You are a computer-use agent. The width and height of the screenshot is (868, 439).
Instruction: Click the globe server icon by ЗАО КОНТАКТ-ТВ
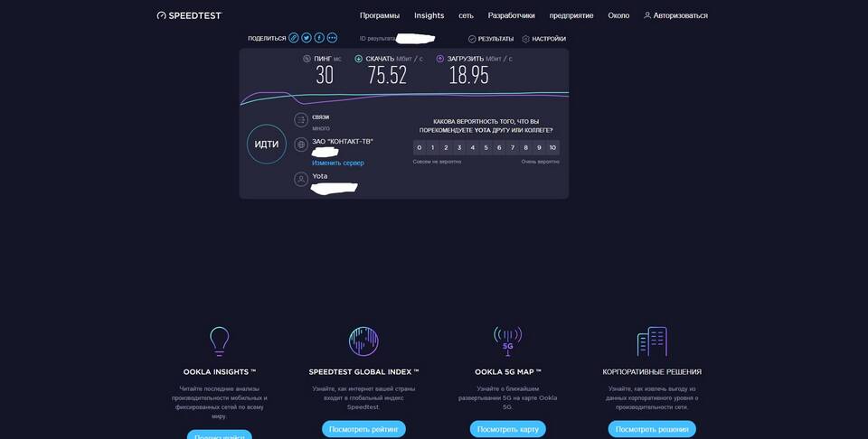pos(301,145)
